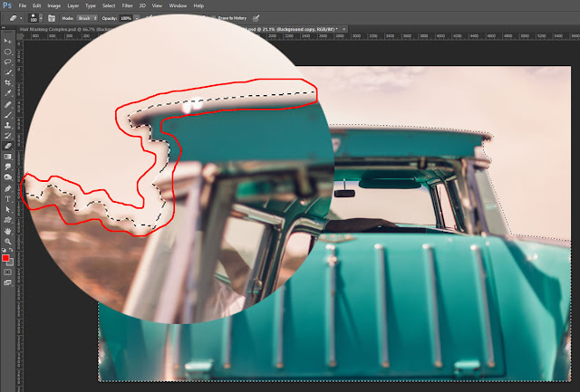The width and height of the screenshot is (580, 392).
Task: Select the Clone Stamp tool
Action: point(8,125)
